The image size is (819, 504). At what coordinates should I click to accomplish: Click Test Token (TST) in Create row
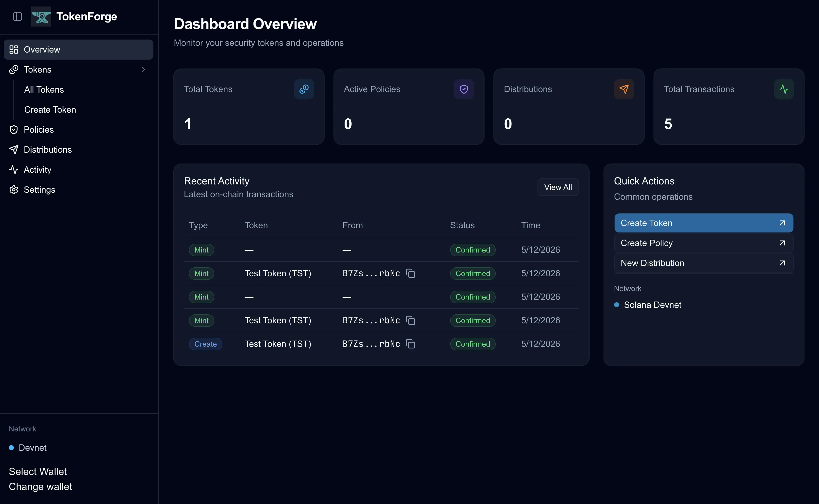278,344
